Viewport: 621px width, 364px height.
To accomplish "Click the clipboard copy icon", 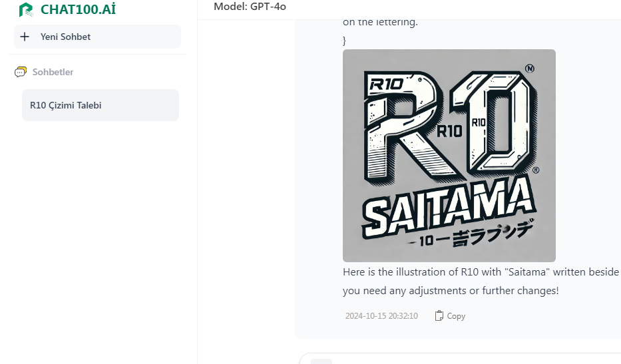I will (439, 315).
